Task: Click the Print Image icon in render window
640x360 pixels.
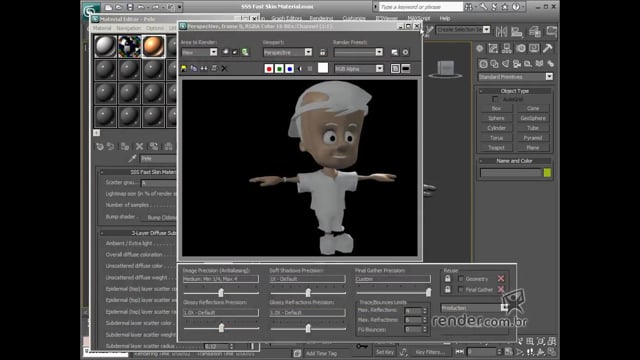Action: click(x=214, y=69)
